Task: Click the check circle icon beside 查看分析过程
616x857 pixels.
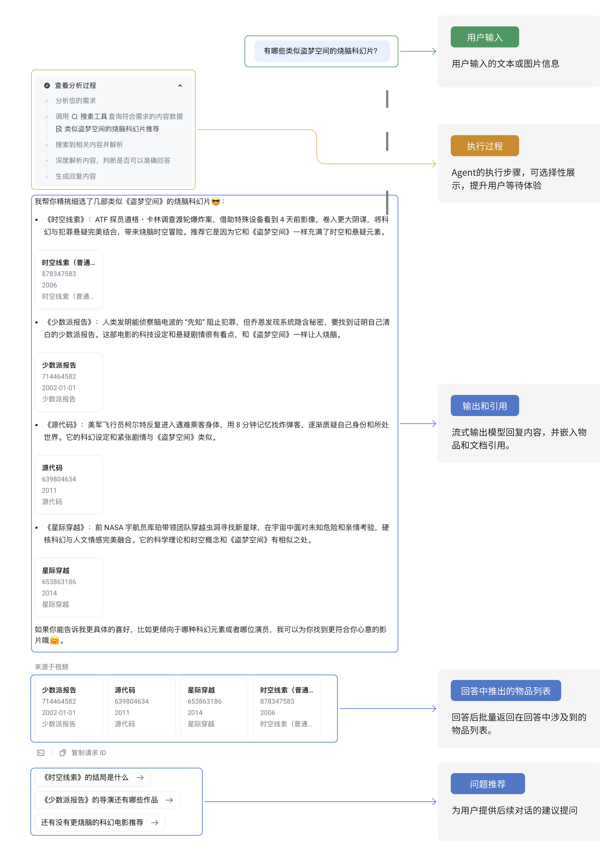Action: 47,86
